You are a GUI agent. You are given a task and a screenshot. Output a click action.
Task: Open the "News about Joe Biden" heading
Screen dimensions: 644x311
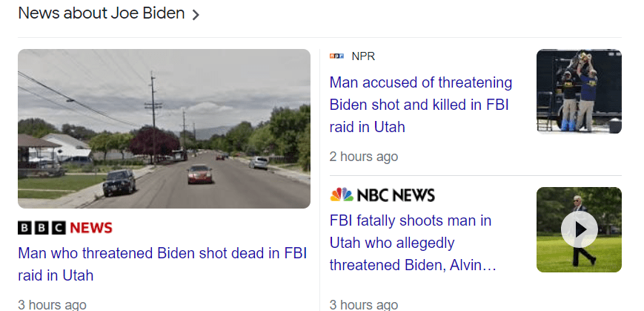coord(102,13)
